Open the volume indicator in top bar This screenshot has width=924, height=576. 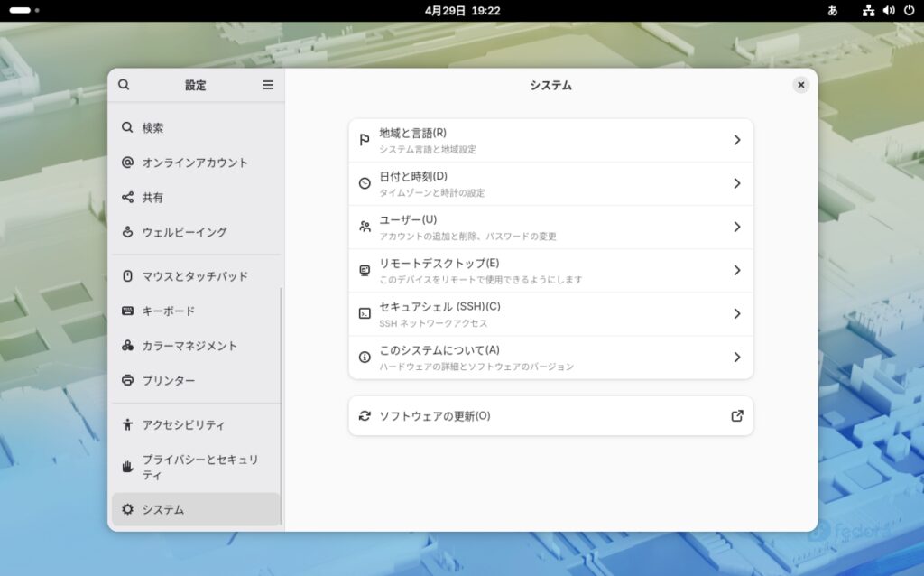coord(889,11)
